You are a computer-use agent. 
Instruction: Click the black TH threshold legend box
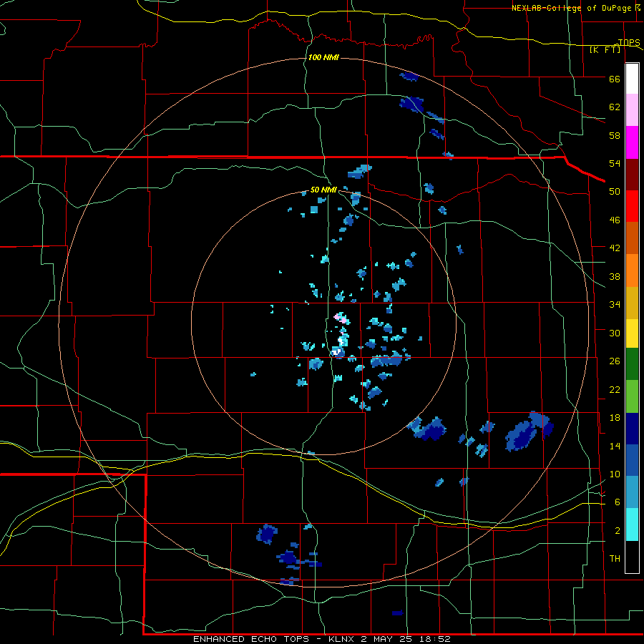coord(632,557)
